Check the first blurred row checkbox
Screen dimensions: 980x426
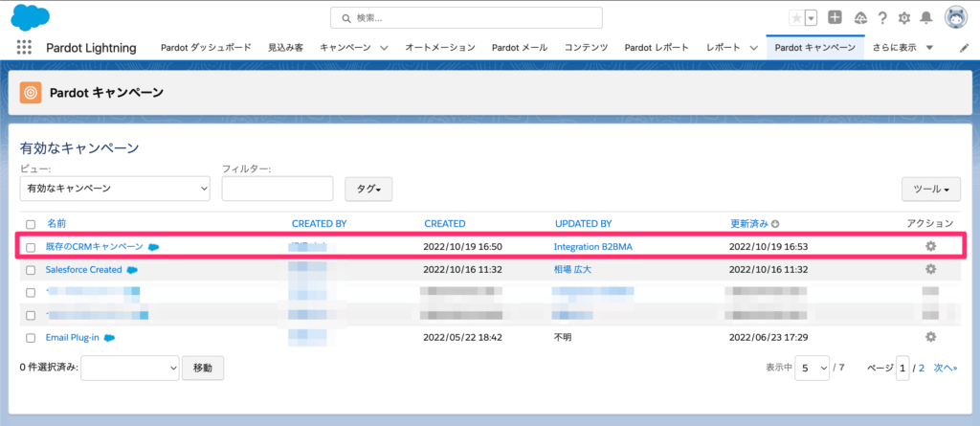[x=31, y=293]
